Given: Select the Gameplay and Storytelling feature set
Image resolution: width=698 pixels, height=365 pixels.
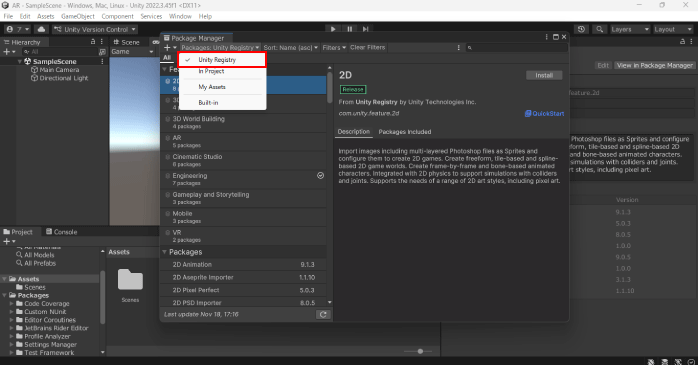Looking at the screenshot, I should (243, 198).
